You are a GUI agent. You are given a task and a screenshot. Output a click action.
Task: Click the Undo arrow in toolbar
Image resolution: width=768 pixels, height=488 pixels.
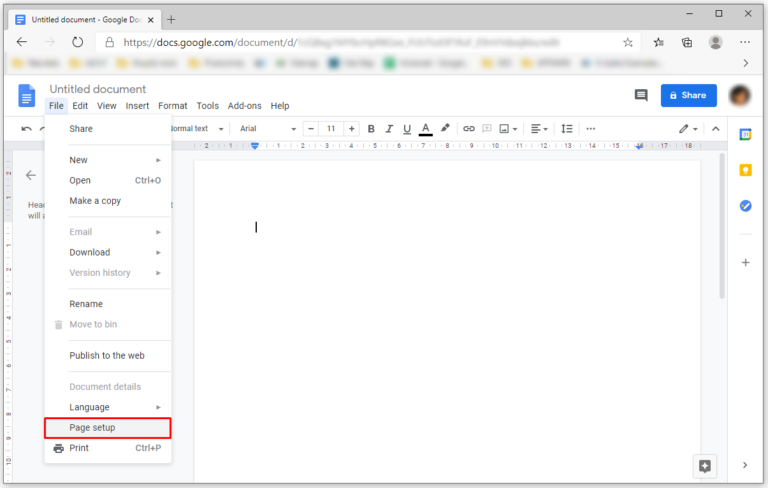[x=26, y=129]
